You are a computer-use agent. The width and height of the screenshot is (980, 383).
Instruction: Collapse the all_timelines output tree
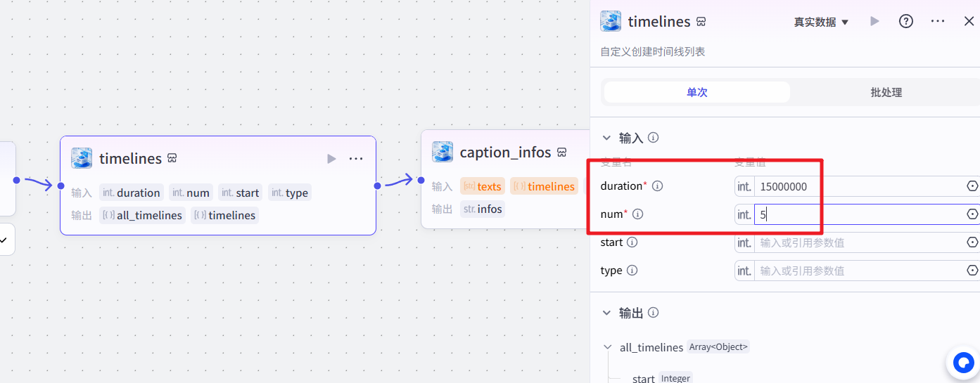click(x=608, y=347)
